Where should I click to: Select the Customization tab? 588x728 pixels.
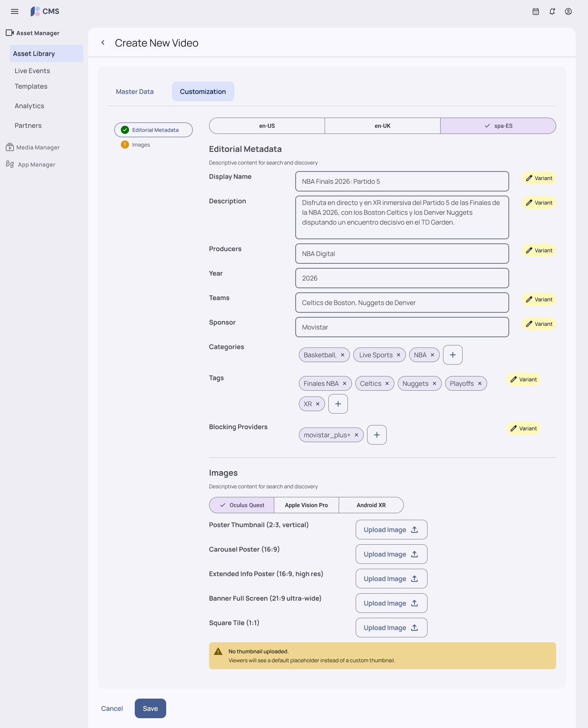203,91
